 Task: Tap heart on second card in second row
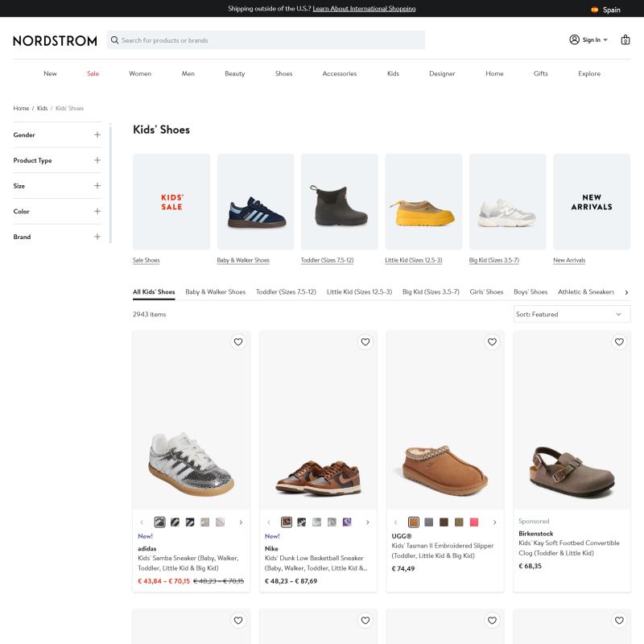coord(365,620)
